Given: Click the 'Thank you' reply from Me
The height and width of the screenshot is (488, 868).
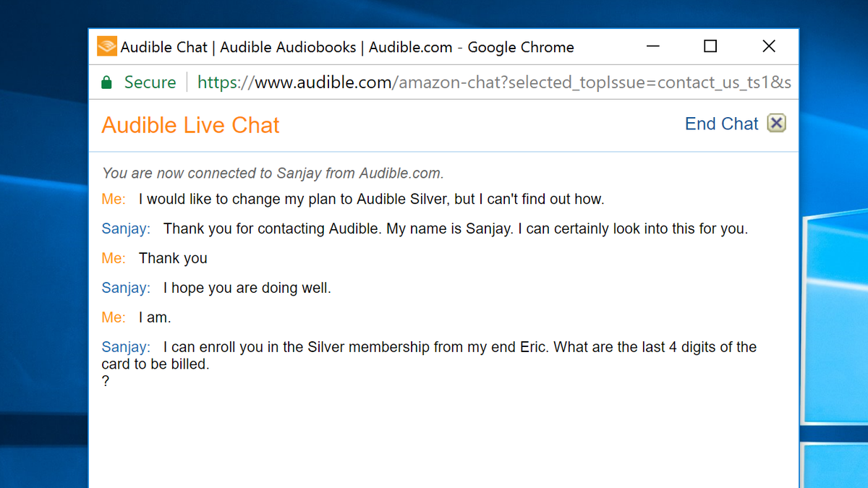Looking at the screenshot, I should (173, 258).
